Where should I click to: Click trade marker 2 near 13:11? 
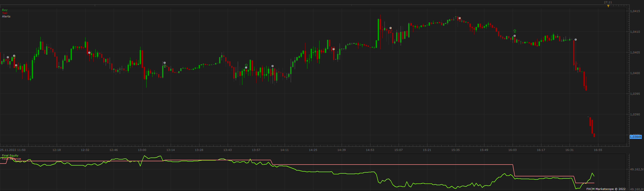tap(165, 63)
